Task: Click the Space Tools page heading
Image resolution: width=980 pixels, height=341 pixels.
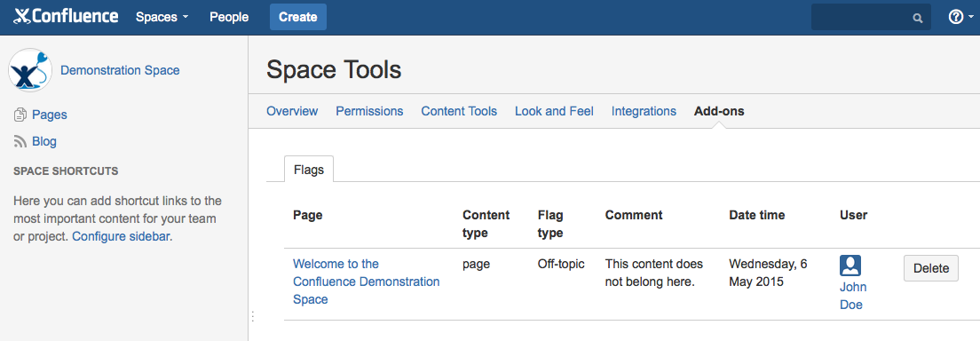Action: point(334,70)
